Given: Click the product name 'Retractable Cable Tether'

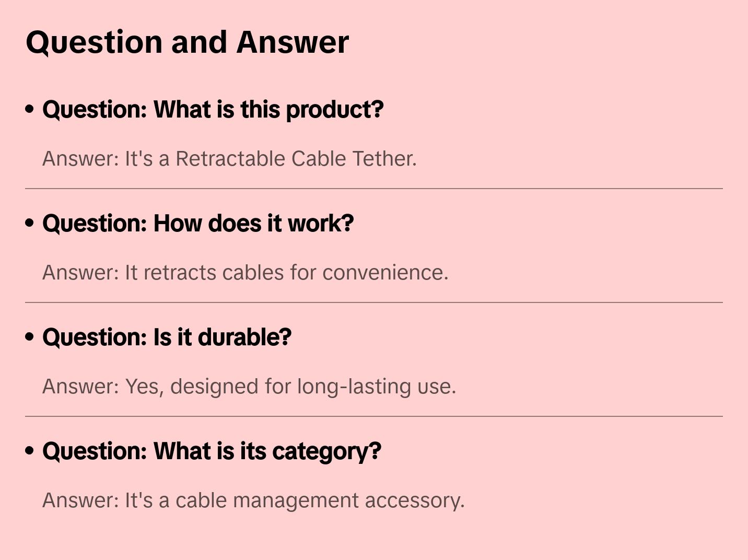Looking at the screenshot, I should click(x=295, y=159).
